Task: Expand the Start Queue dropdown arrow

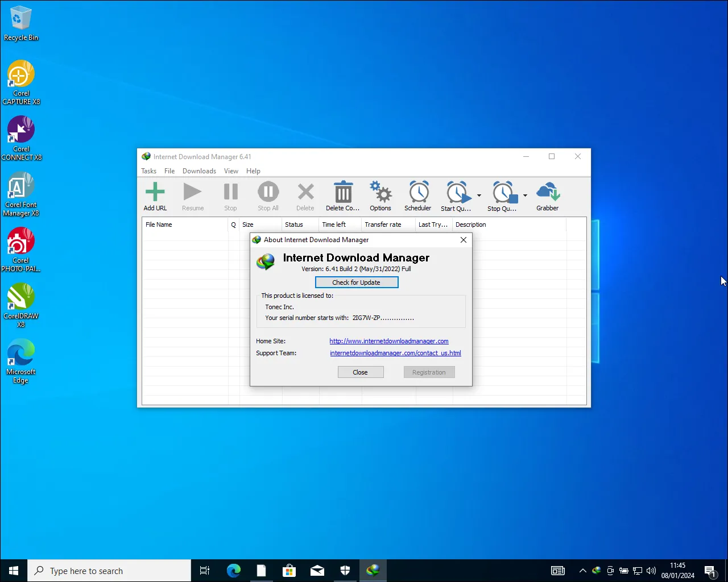Action: coord(479,196)
